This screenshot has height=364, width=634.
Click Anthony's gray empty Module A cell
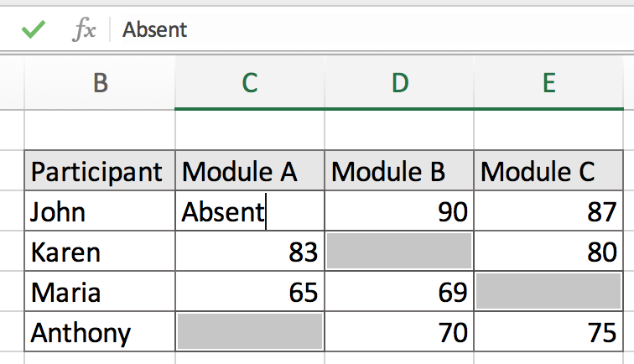[x=249, y=332]
